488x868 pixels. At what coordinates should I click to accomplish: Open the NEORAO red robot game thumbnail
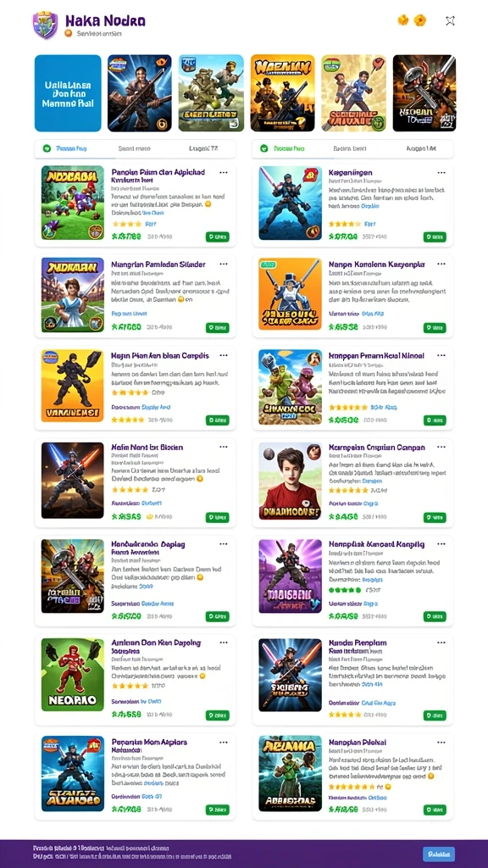pos(73,674)
